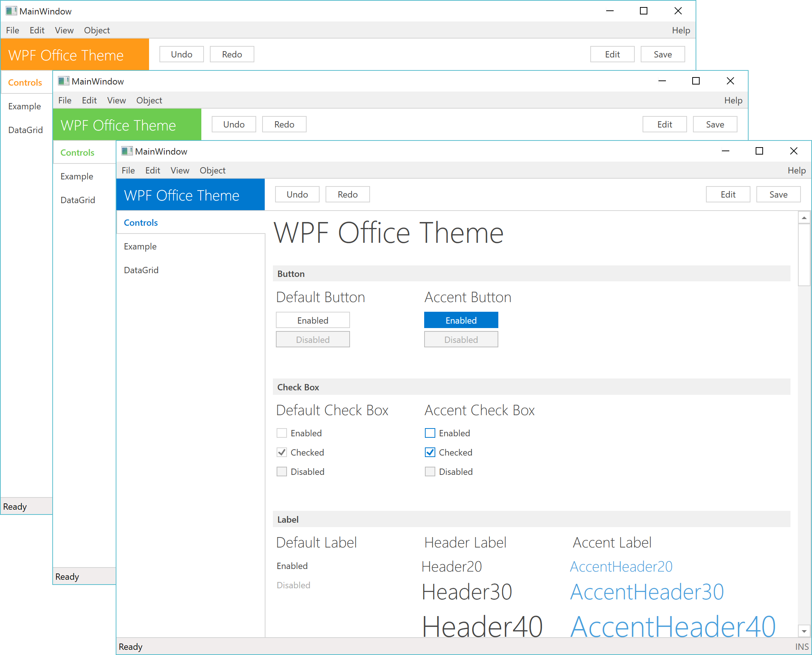
Task: Uncheck the Accent Check Box Checked option
Action: pos(430,452)
